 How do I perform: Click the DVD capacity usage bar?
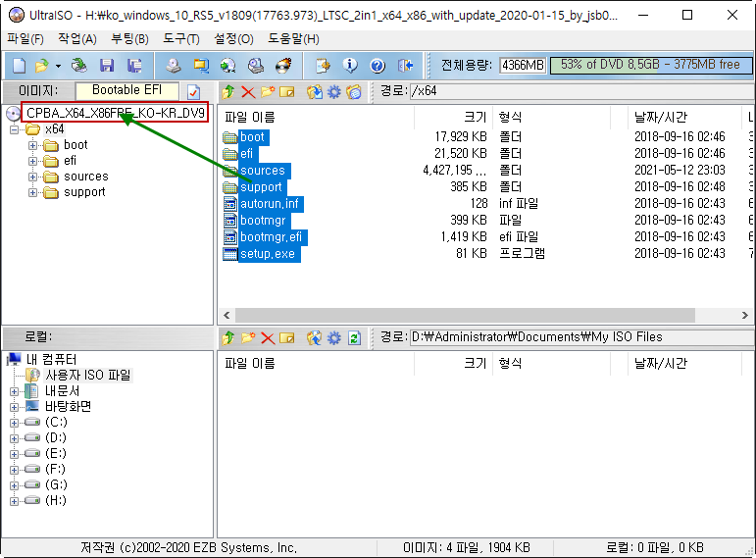(651, 65)
